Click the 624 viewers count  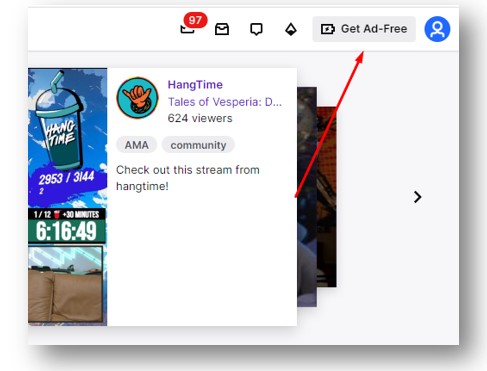(x=200, y=118)
